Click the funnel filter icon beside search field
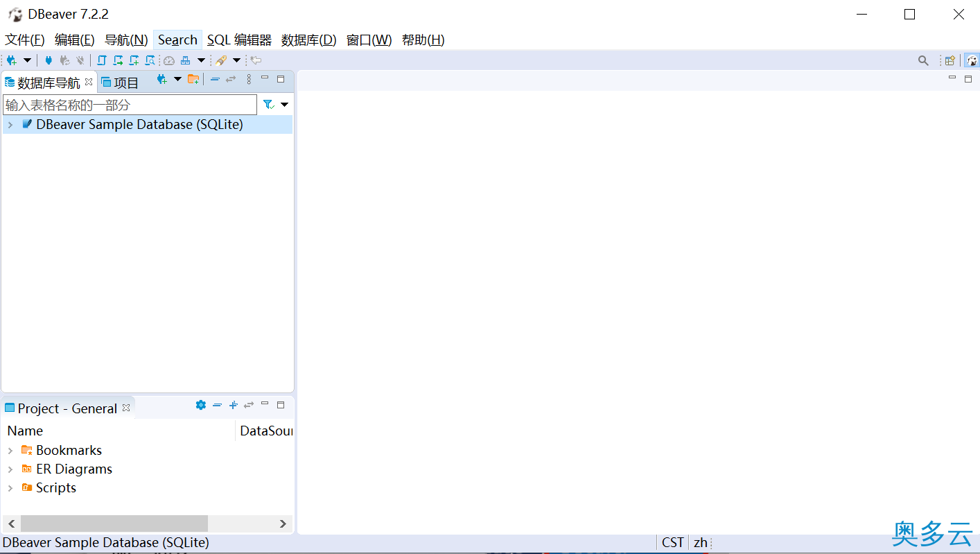This screenshot has height=554, width=980. click(268, 105)
